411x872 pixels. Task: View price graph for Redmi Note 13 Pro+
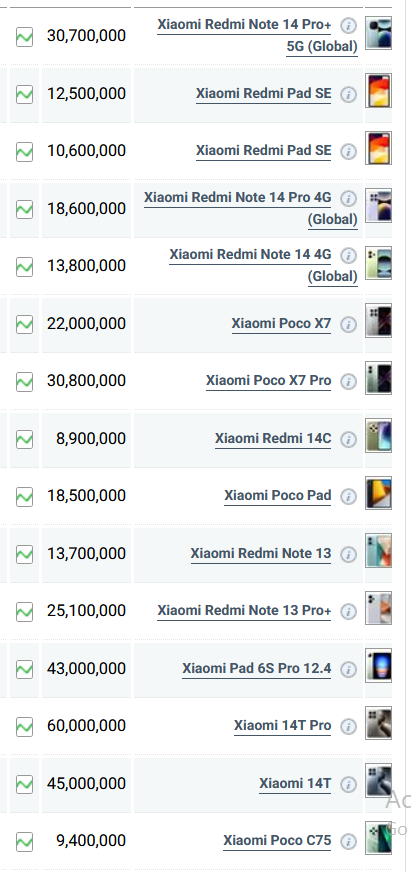24,612
